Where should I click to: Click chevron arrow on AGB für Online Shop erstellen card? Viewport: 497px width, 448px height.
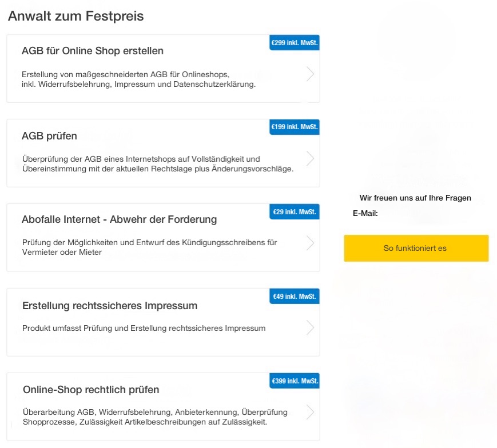click(x=310, y=74)
